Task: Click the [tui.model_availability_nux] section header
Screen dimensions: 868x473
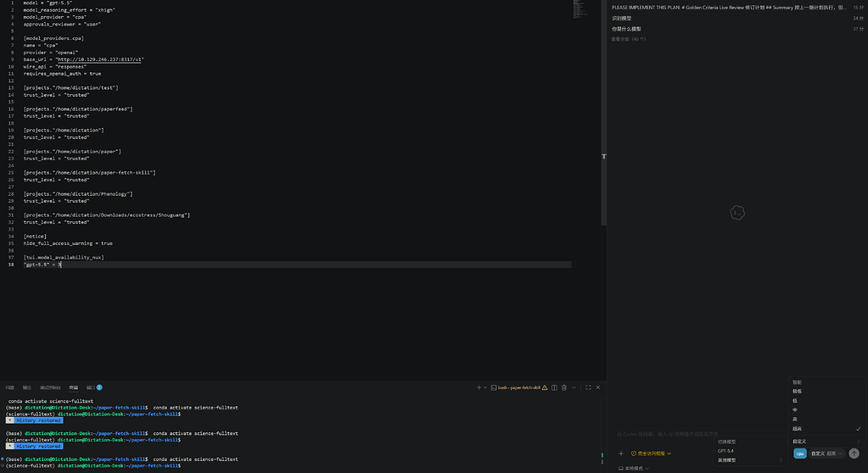Action: (x=64, y=258)
